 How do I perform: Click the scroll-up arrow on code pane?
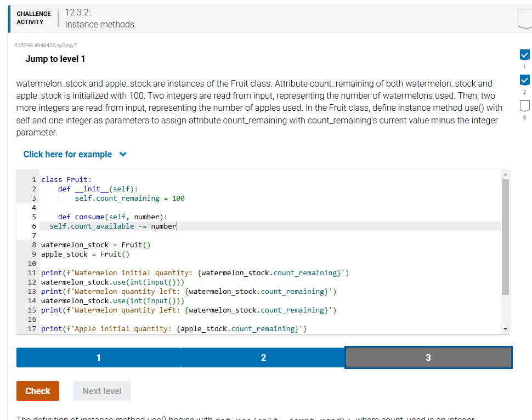[x=505, y=174]
